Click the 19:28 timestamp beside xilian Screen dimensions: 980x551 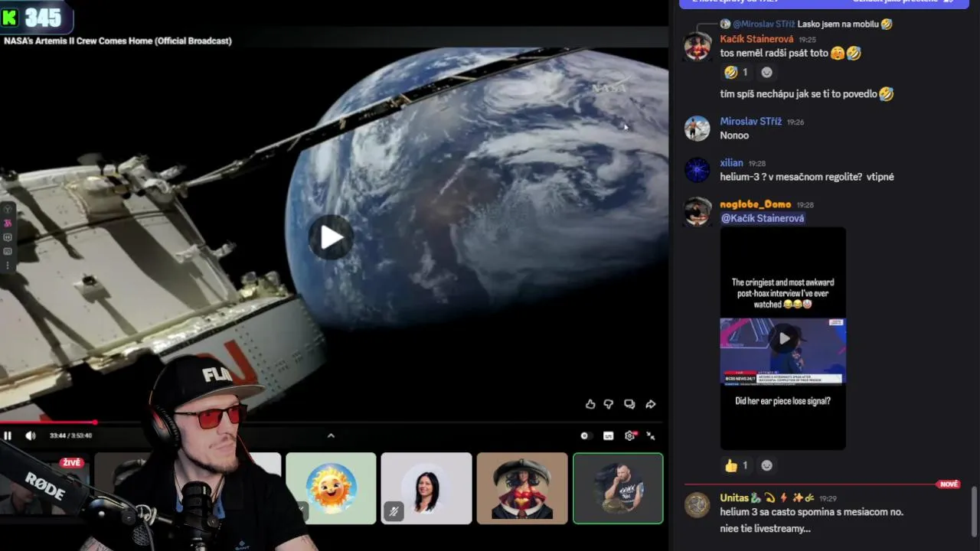point(756,164)
